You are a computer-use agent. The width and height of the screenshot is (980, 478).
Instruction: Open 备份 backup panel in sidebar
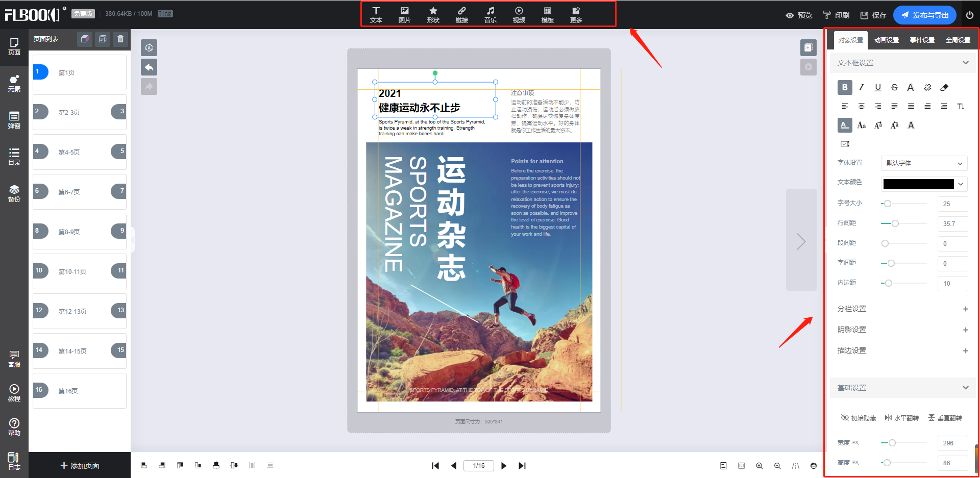coord(14,194)
